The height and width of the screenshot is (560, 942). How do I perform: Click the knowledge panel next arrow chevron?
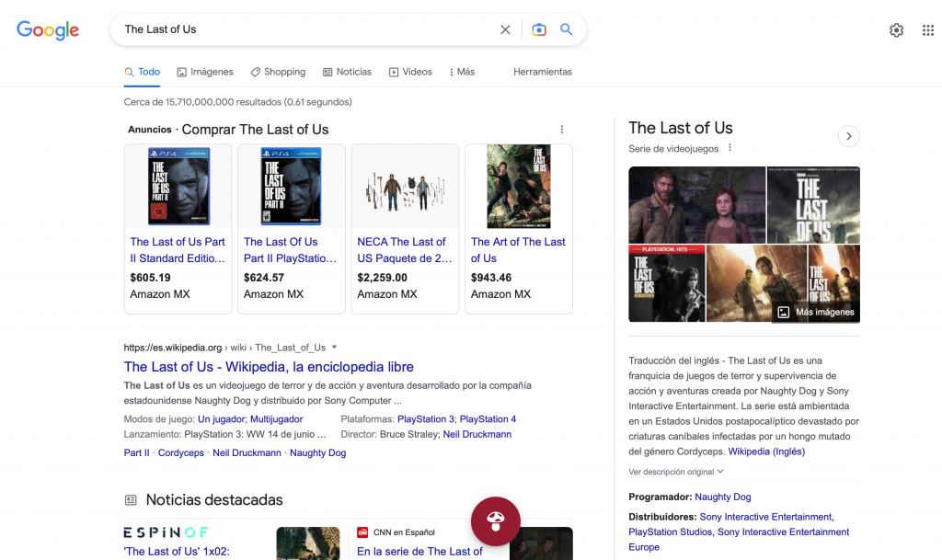coord(849,136)
